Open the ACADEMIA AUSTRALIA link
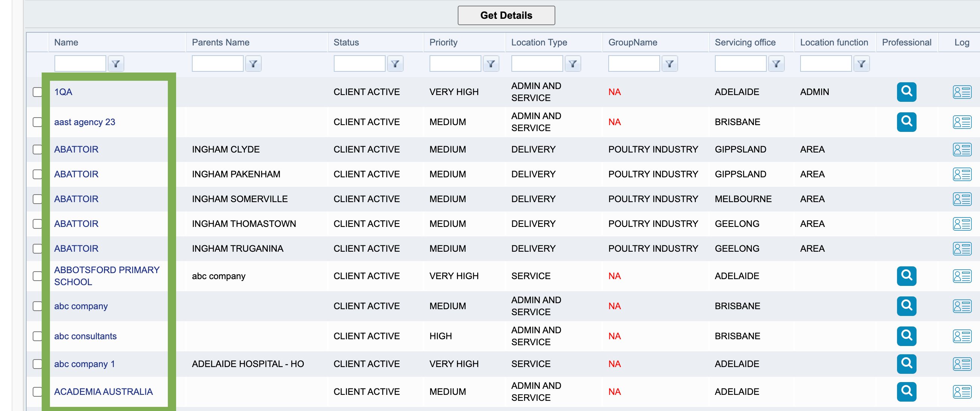 103,391
